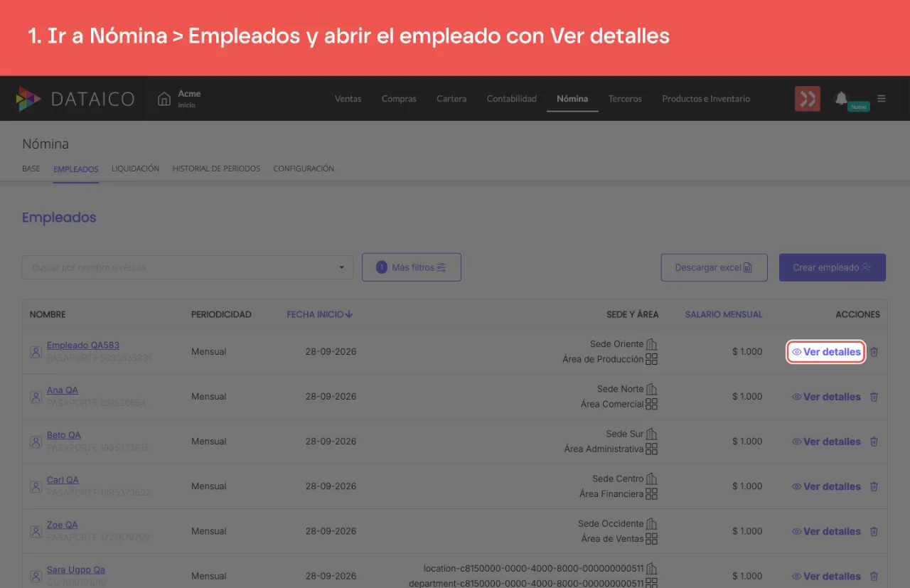This screenshot has width=910, height=588.
Task: Click the grid icon next to Área Administrativa
Action: (x=651, y=449)
